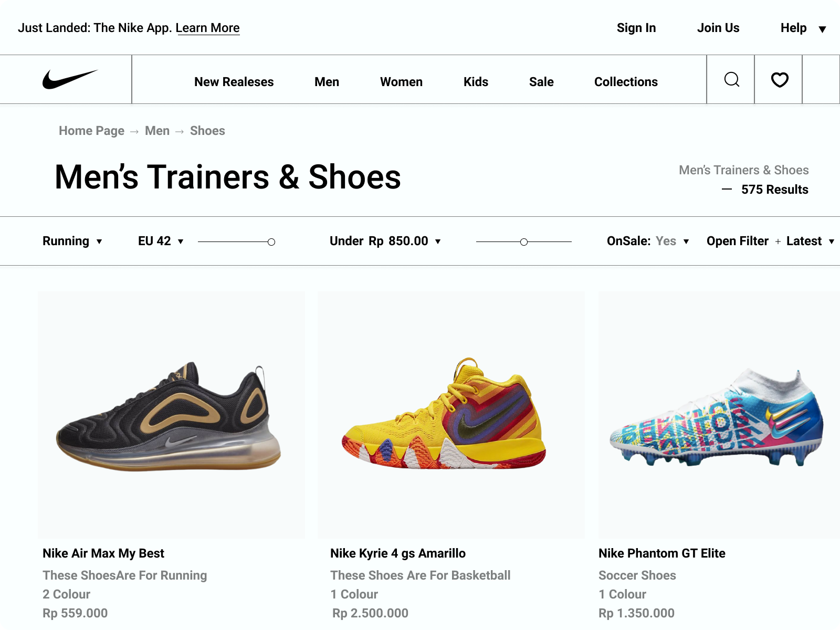840x630 pixels.
Task: Open the Under Rp 850.00 price dropdown
Action: click(385, 241)
